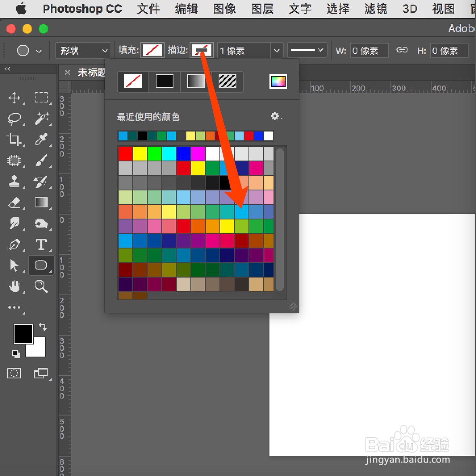Viewport: 476px width, 476px height.
Task: Choose the Gradient stroke option
Action: pos(196,81)
